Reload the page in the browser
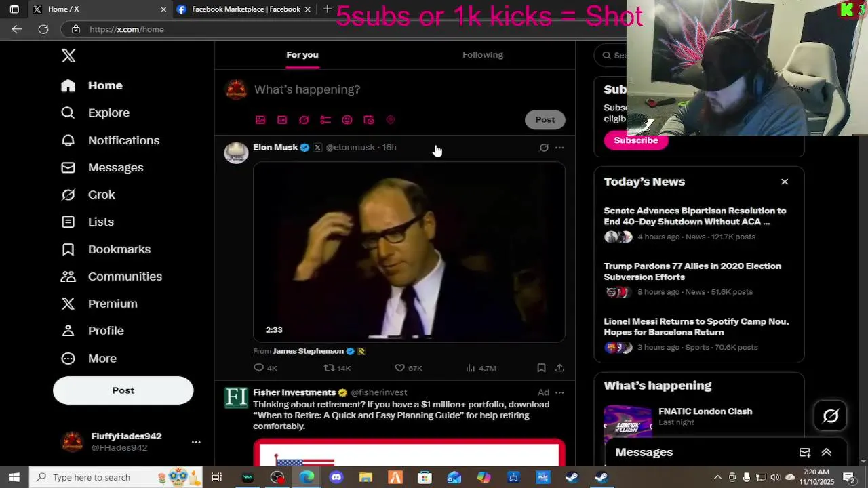Screen dimensions: 868x488 (43, 29)
